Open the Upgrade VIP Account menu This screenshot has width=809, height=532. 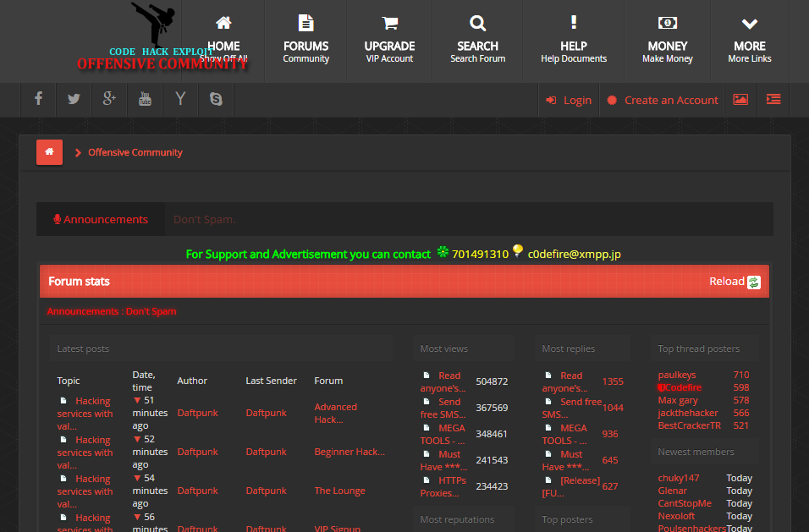(x=389, y=41)
